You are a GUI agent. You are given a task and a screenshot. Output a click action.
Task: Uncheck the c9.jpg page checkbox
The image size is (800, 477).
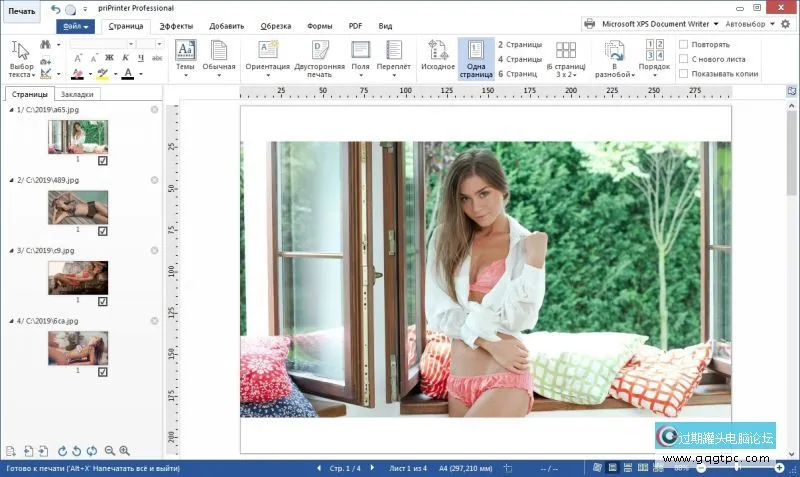[103, 301]
